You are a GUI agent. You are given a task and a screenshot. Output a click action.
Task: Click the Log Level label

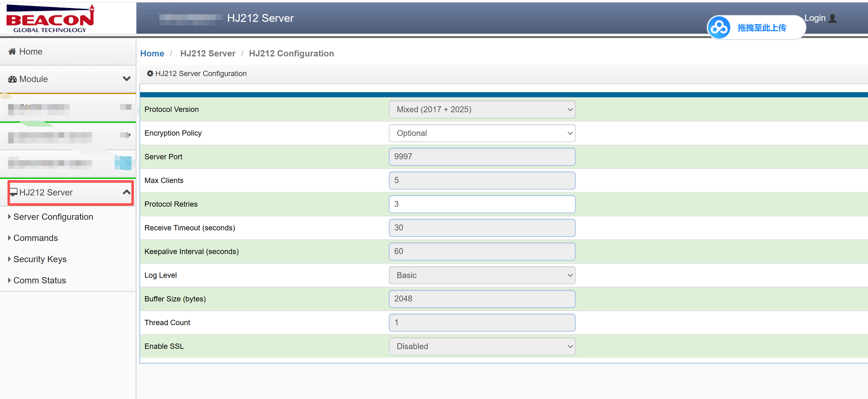(160, 276)
